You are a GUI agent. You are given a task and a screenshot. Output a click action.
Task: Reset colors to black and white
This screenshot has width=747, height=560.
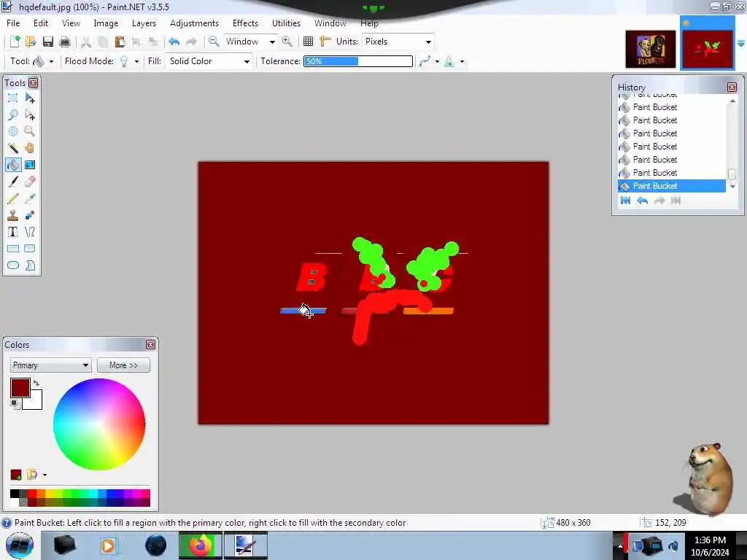pyautogui.click(x=15, y=404)
